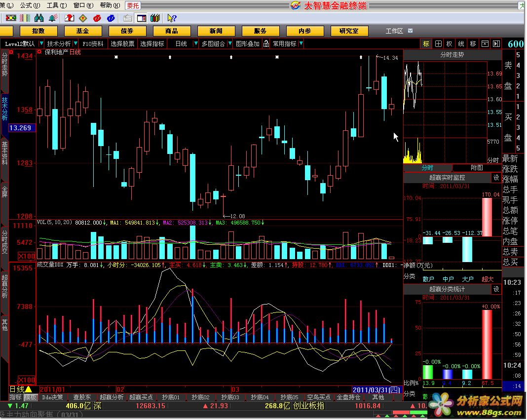Click 设 settings for 超赢实时监控
The image size is (527, 420).
(x=496, y=178)
